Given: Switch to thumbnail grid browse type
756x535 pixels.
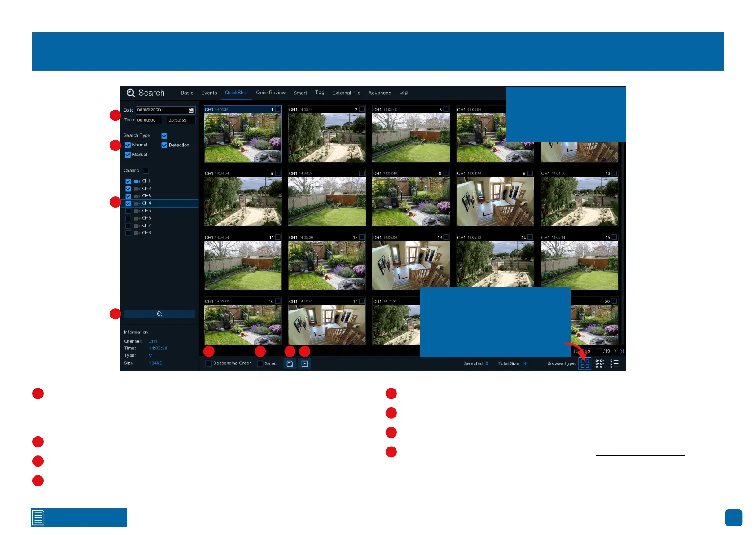Looking at the screenshot, I should click(x=585, y=364).
